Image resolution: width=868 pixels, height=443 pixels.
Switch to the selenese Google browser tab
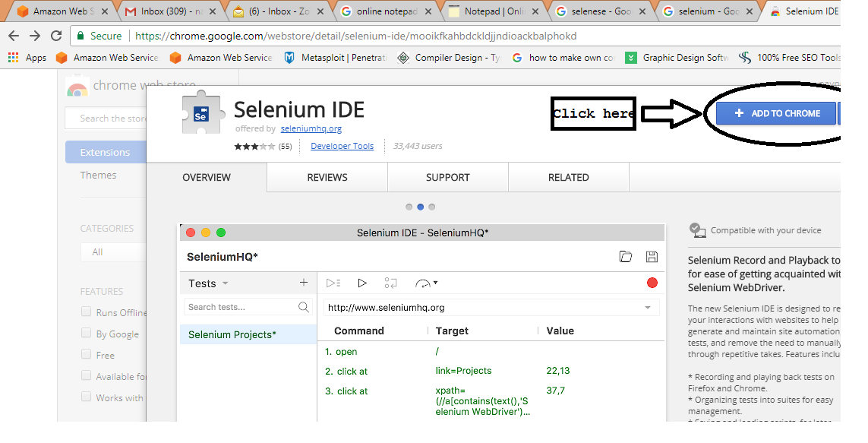coord(601,11)
